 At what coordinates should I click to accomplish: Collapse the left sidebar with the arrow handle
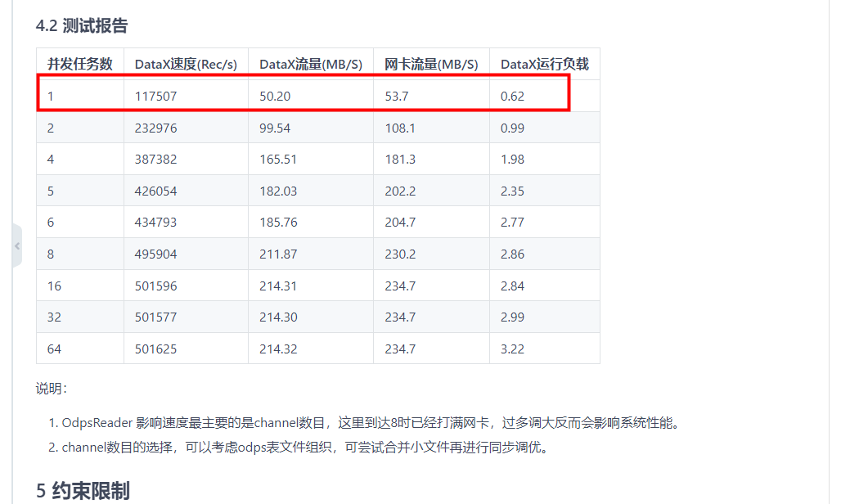tap(17, 246)
